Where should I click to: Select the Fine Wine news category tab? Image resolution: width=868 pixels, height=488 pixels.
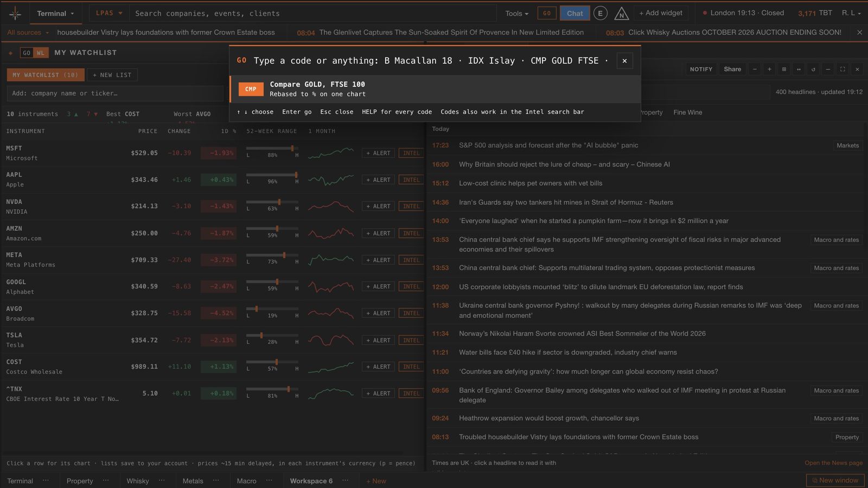point(687,112)
